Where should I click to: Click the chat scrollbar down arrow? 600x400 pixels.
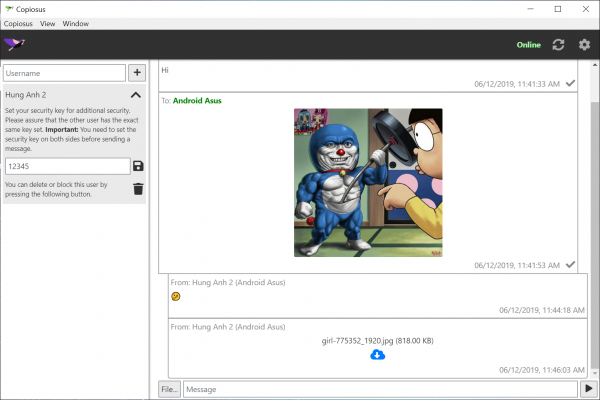pyautogui.click(x=595, y=373)
